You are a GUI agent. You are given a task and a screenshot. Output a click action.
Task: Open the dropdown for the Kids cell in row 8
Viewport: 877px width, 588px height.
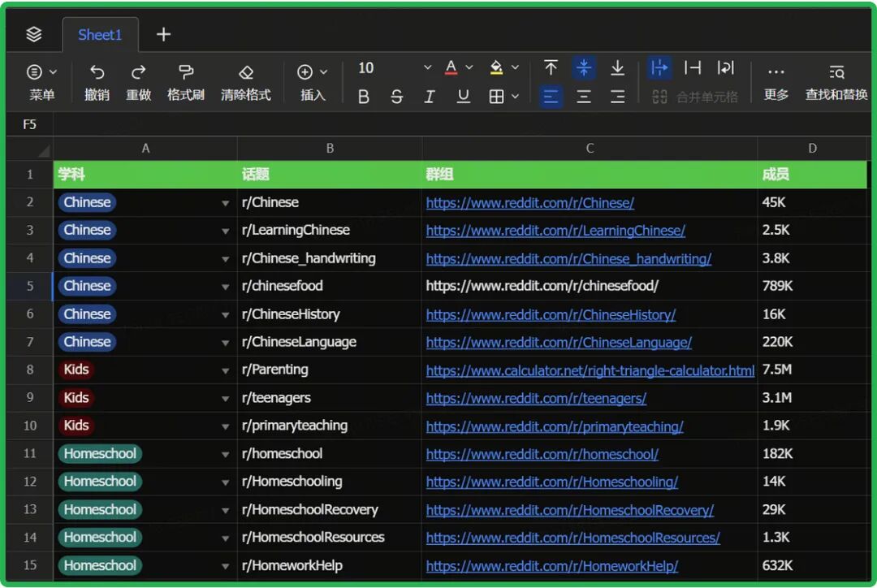tap(226, 370)
